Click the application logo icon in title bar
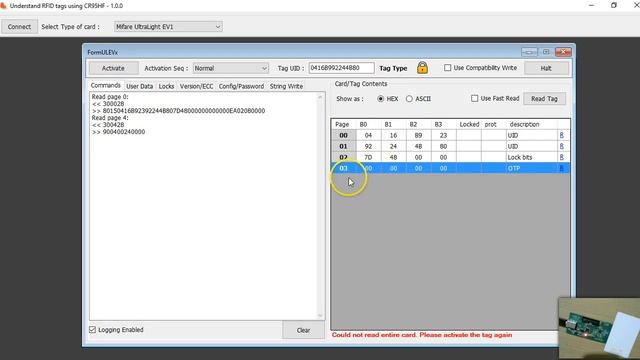Screen dimensions: 640x360 (4, 6)
